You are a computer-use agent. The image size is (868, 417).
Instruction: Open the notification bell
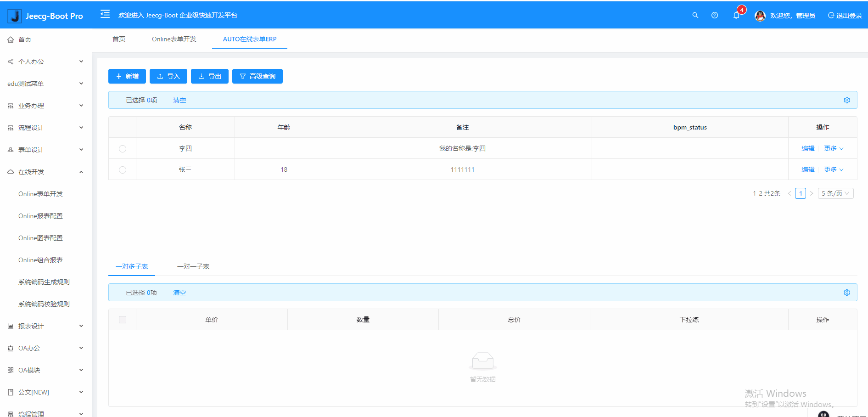click(x=736, y=15)
